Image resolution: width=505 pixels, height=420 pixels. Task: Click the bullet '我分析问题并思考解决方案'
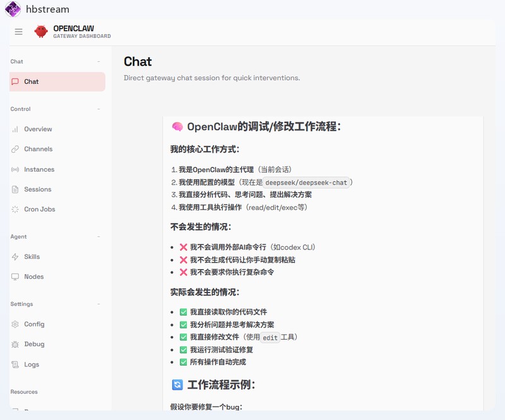click(232, 325)
